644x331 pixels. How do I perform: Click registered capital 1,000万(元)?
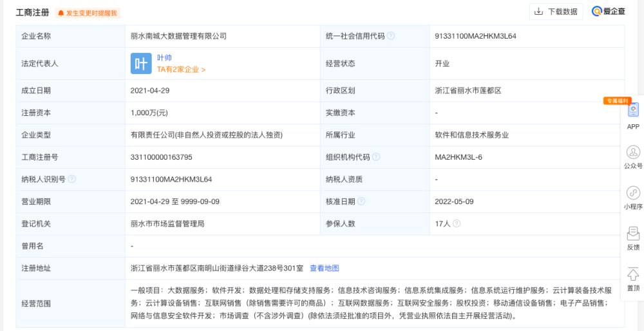(x=149, y=113)
